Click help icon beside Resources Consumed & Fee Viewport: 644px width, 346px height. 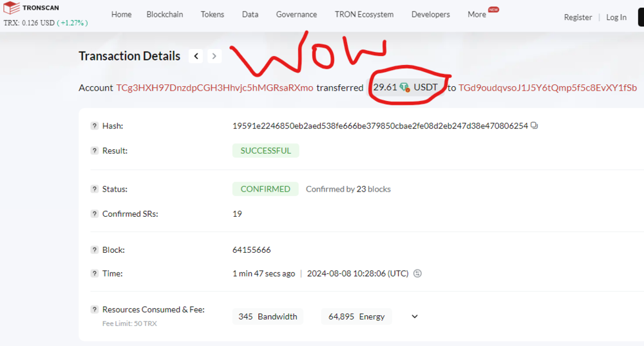[95, 309]
